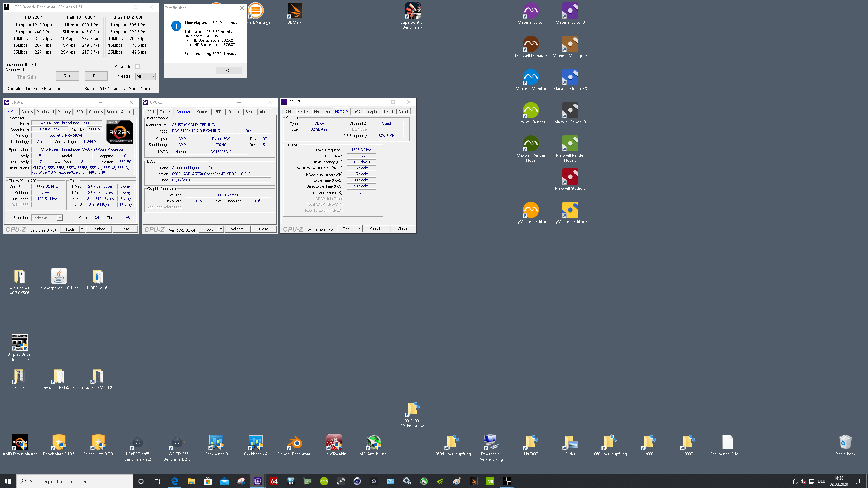
Task: Open Task View from the taskbar
Action: [157, 481]
